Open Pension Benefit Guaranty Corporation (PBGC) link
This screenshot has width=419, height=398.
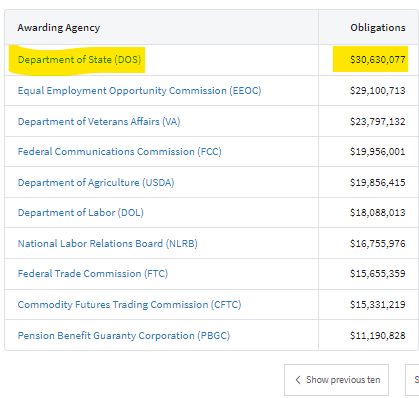[x=124, y=335]
